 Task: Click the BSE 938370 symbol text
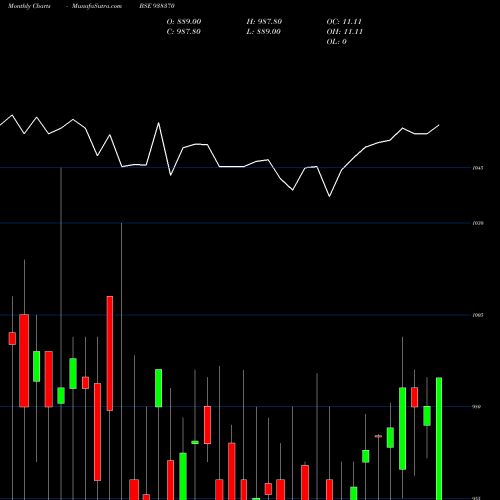point(157,6)
